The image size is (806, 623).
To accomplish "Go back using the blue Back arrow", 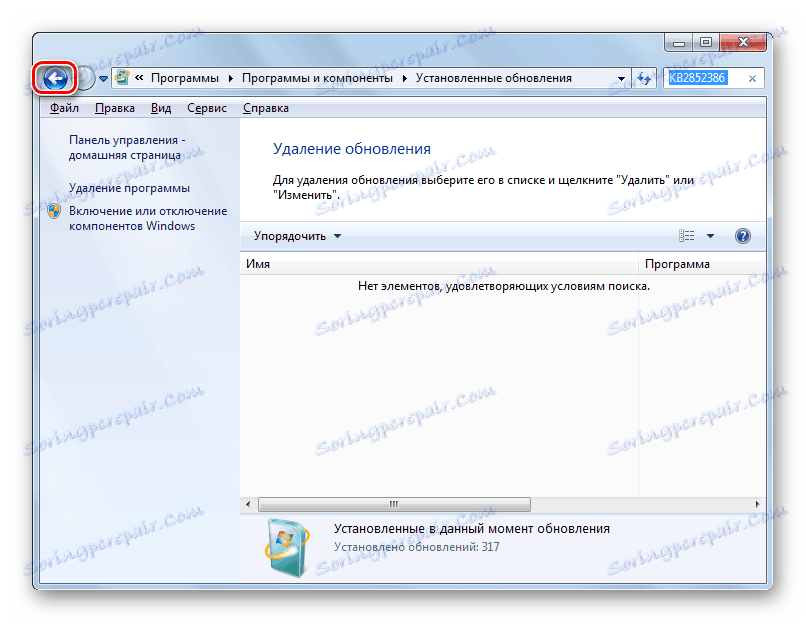I will point(55,79).
